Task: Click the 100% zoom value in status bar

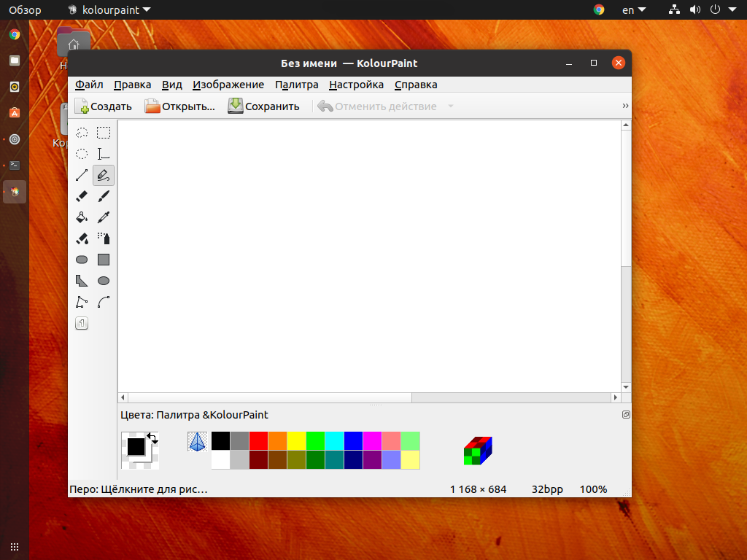Action: [x=593, y=489]
